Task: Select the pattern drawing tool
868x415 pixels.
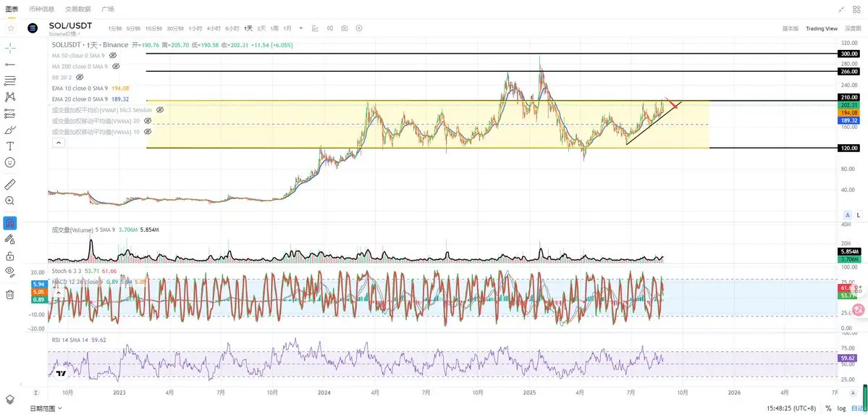Action: point(10,97)
